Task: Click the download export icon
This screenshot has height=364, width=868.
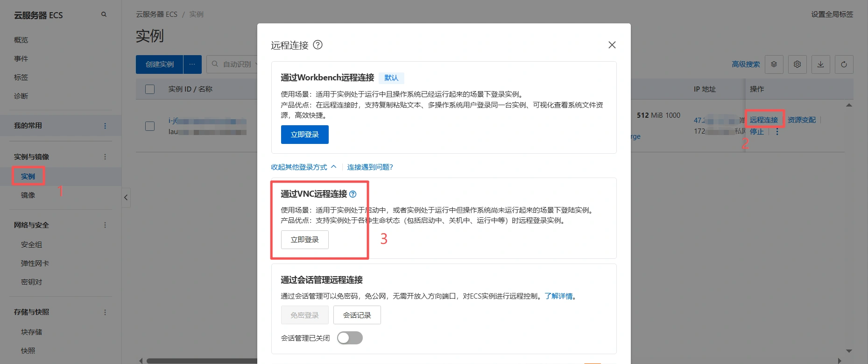Action: [x=820, y=64]
